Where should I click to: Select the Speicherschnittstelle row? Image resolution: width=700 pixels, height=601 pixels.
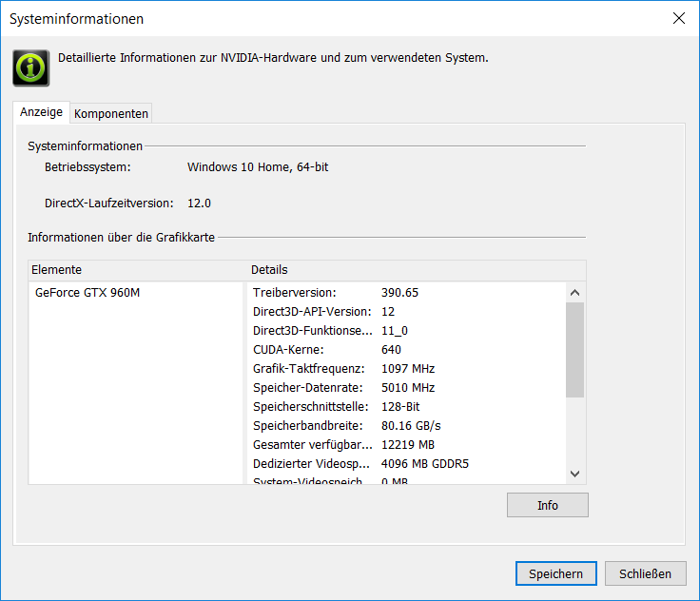(407, 406)
